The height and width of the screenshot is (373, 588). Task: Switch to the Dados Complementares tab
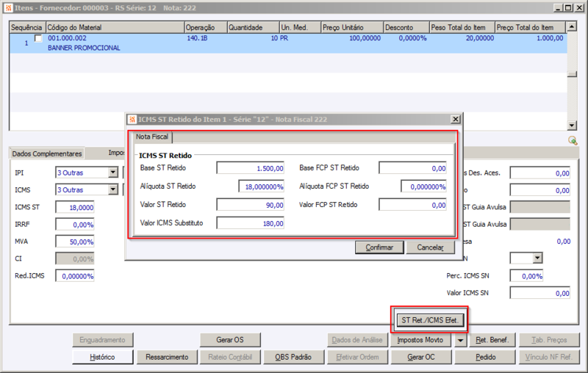pos(47,153)
